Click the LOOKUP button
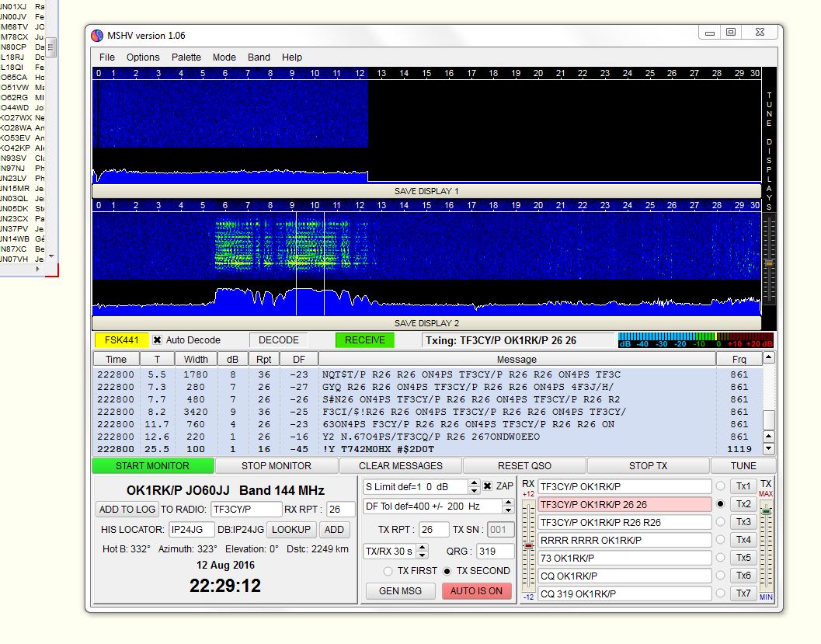 point(291,529)
